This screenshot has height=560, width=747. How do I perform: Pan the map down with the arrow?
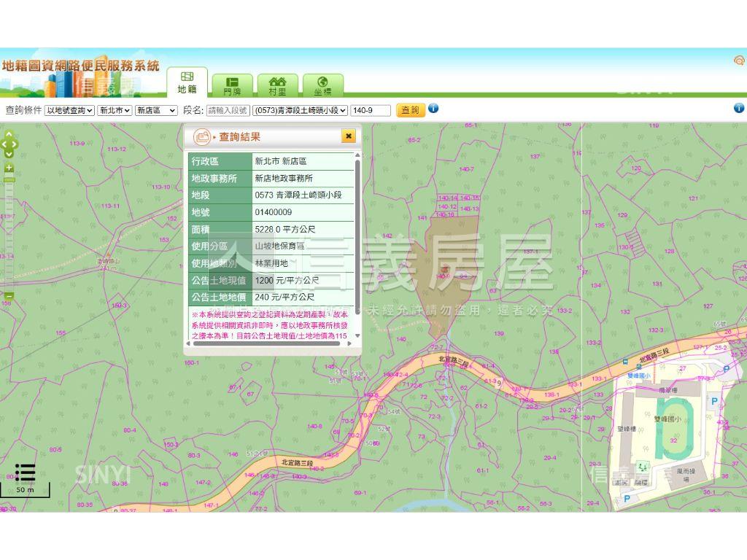coord(9,154)
